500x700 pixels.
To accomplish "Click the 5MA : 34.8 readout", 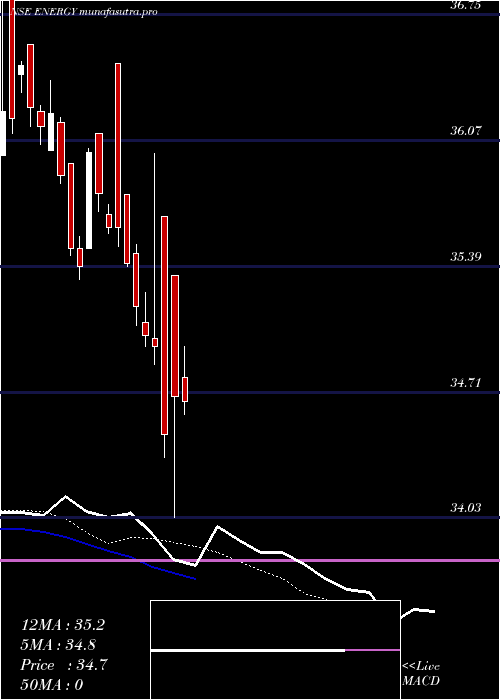I will tap(58, 645).
